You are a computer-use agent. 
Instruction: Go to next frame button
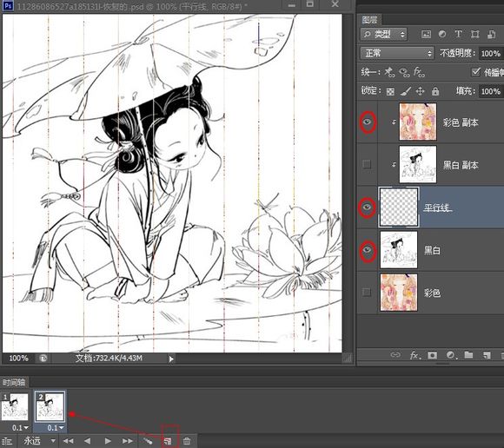pyautogui.click(x=128, y=441)
